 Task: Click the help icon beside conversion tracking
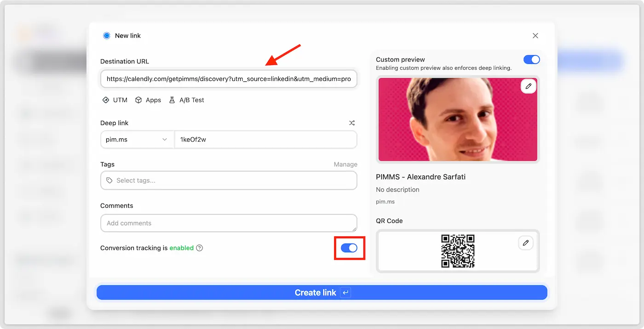click(199, 248)
